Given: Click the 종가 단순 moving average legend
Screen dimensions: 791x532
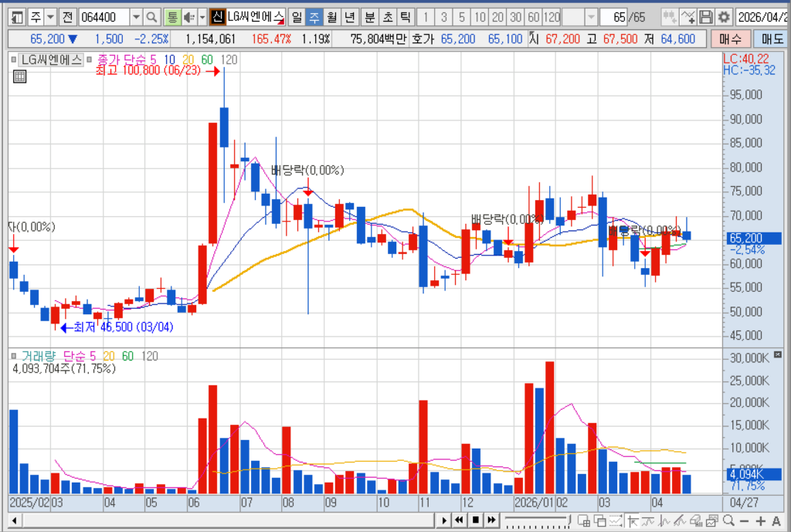Looking at the screenshot, I should pyautogui.click(x=121, y=60).
